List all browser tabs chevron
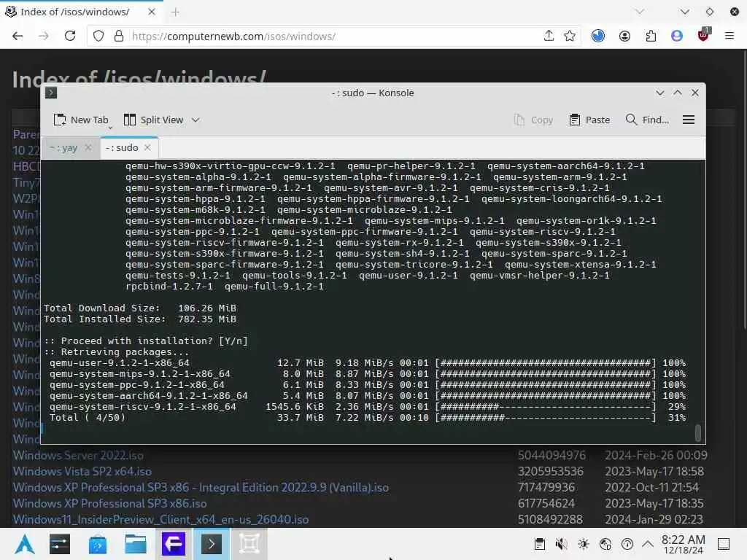Image resolution: width=747 pixels, height=560 pixels. click(639, 12)
